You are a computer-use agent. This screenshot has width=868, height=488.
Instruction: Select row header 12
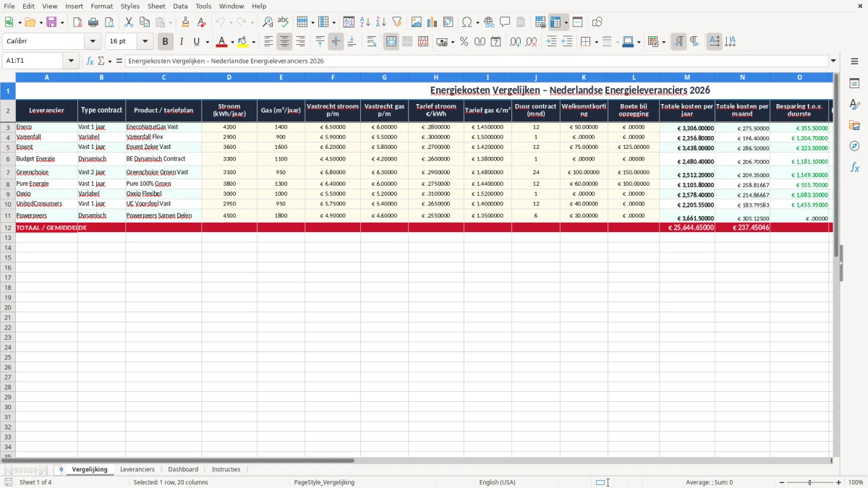click(8, 228)
